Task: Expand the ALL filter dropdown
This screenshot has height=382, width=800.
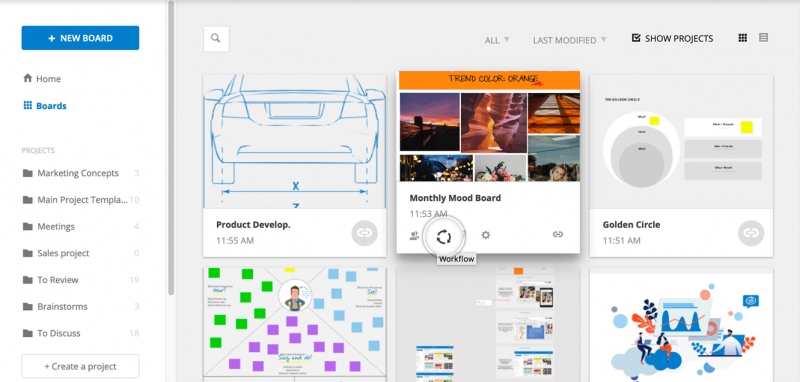Action: [497, 40]
